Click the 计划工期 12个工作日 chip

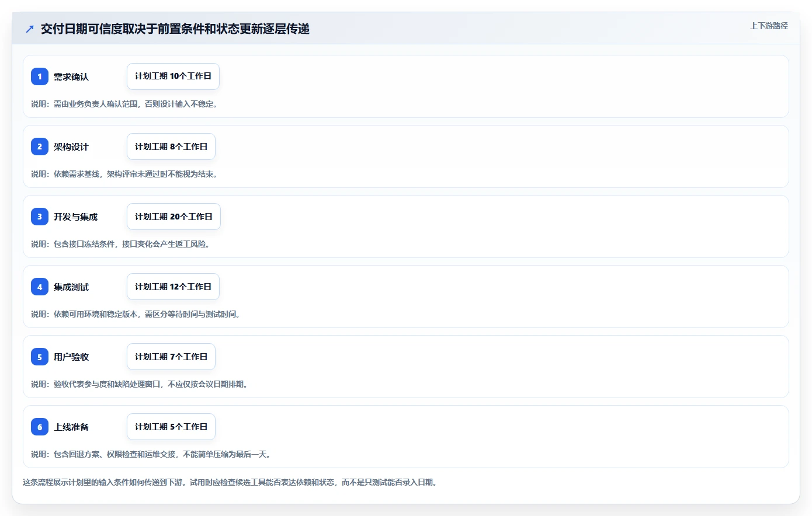pos(173,287)
